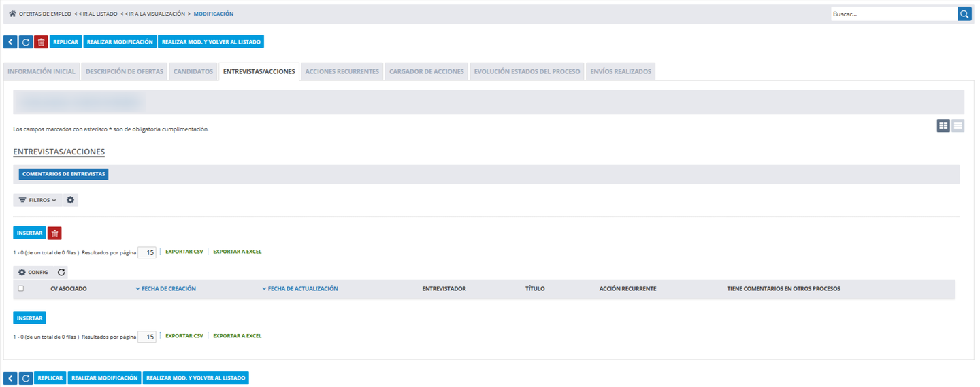This screenshot has width=980, height=387.
Task: Click the Entrevistador column header
Action: click(444, 289)
